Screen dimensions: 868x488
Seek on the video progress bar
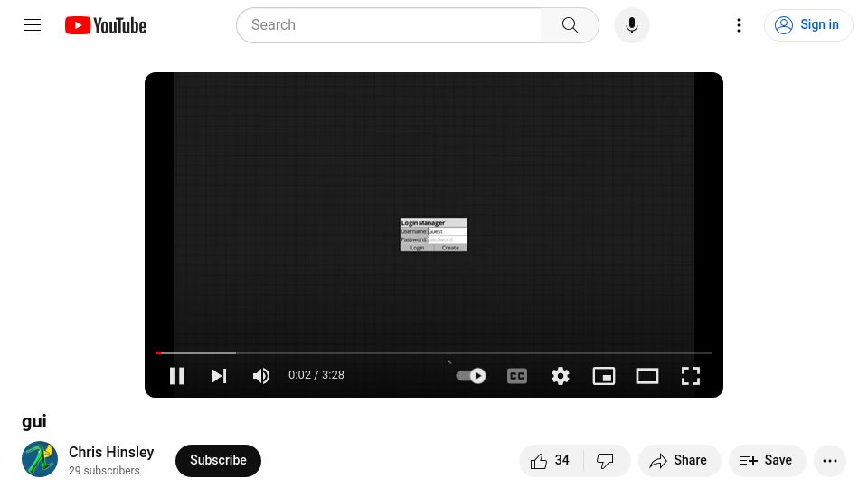[x=434, y=352]
